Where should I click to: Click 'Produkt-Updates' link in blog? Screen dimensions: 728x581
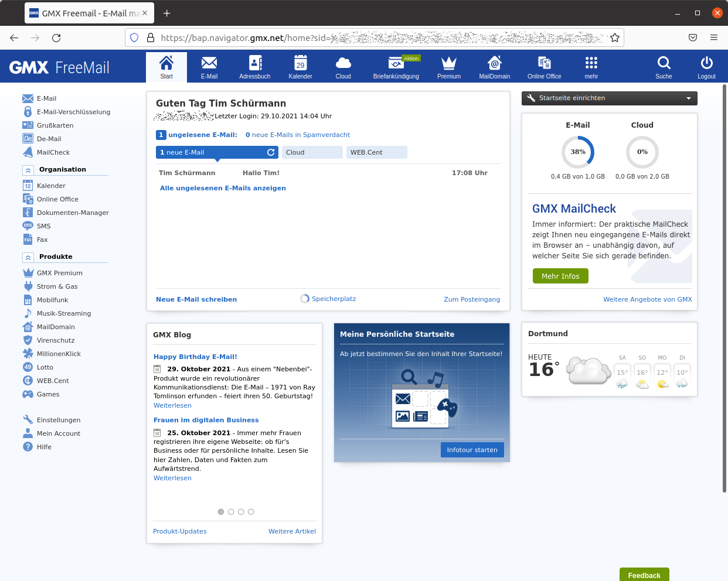(180, 531)
